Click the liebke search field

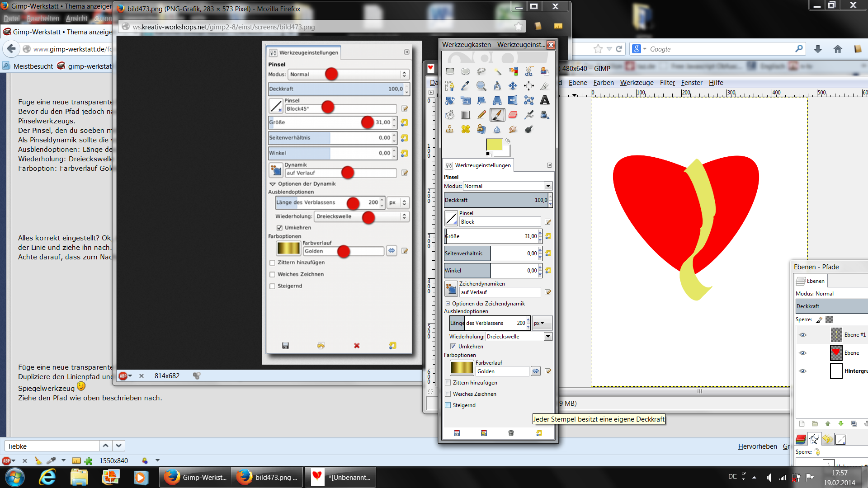pos(52,446)
